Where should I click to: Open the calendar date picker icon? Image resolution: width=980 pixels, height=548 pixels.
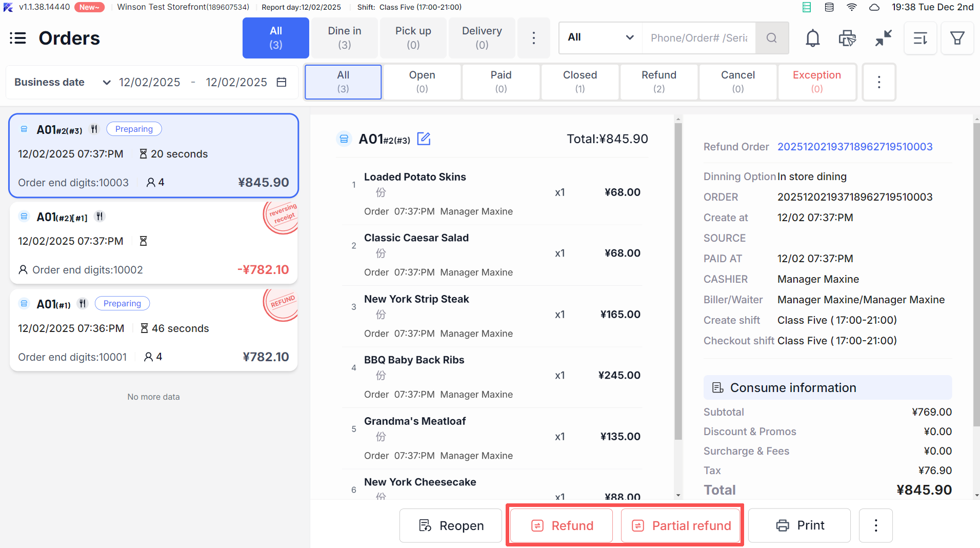282,82
